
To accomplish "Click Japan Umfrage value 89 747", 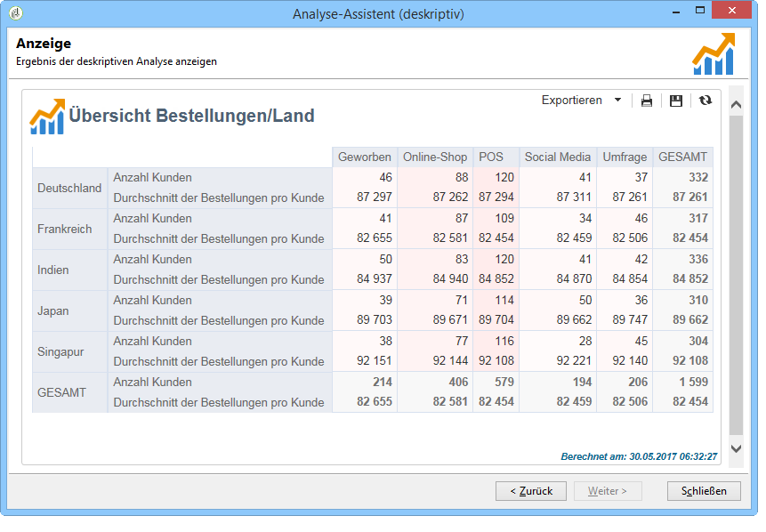I will click(630, 320).
